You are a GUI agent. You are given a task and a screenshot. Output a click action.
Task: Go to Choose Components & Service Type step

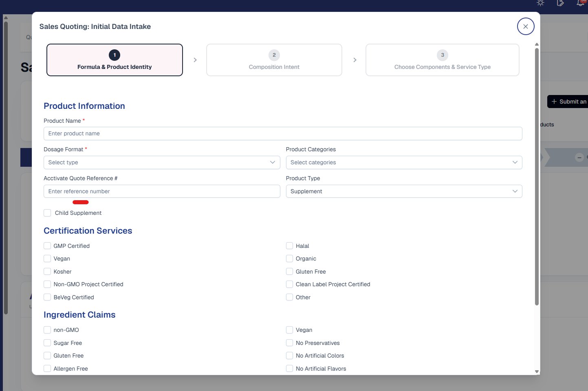click(443, 60)
